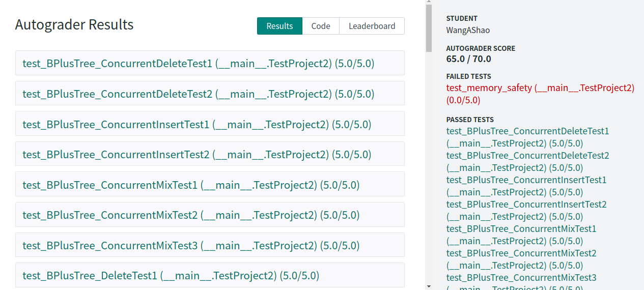The height and width of the screenshot is (290, 644).
Task: Click scrollbar down arrow in sidebar
Action: coord(429,286)
